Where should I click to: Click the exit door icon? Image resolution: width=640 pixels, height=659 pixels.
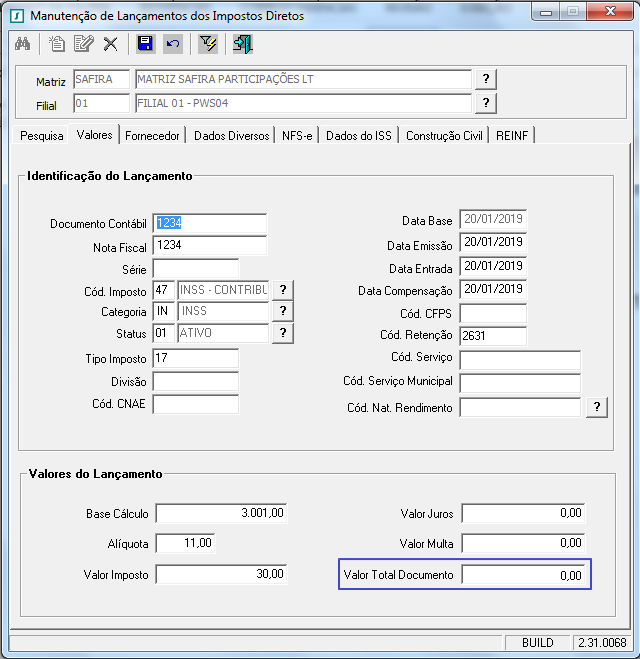pos(243,44)
